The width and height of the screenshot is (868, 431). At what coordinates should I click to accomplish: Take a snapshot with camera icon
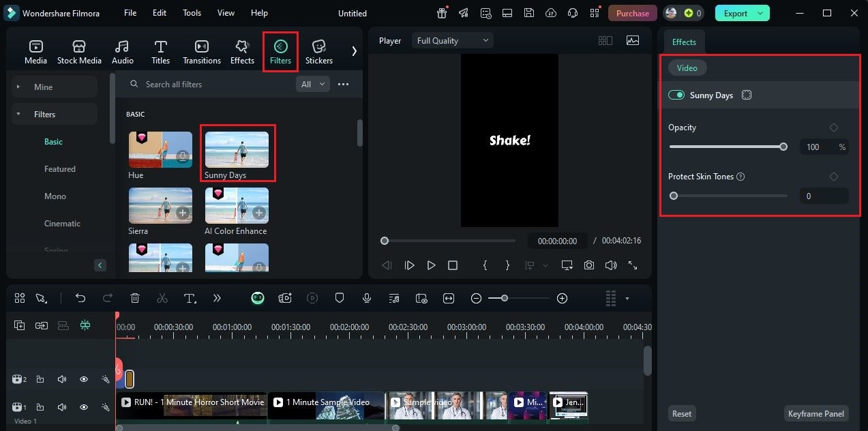tap(589, 265)
